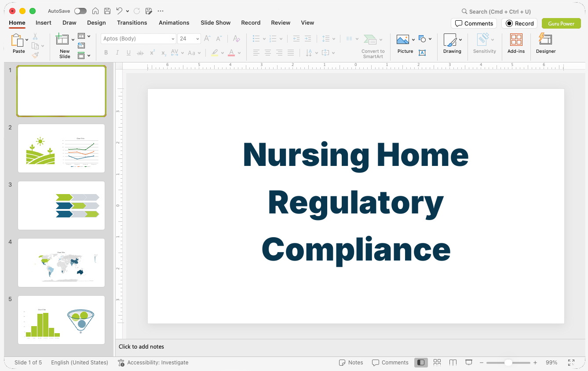The width and height of the screenshot is (588, 371).
Task: Click the Paste clipboard icon
Action: click(x=18, y=40)
